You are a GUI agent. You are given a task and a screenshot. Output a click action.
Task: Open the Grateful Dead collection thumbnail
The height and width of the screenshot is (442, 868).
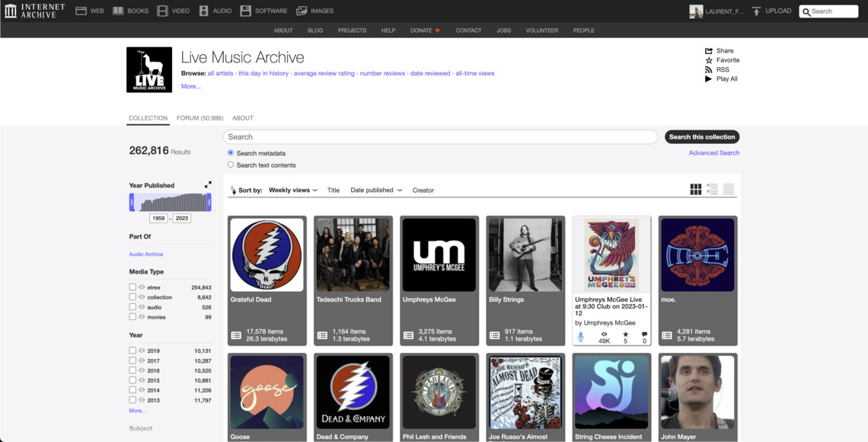point(266,254)
